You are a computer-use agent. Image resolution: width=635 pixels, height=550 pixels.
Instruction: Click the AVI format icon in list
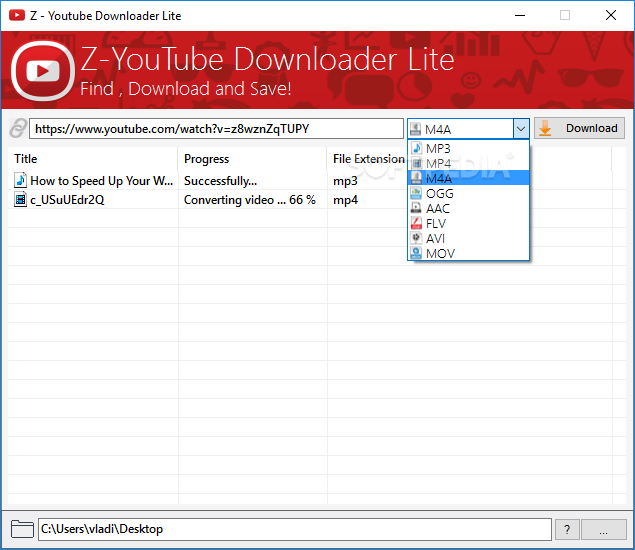pyautogui.click(x=416, y=238)
